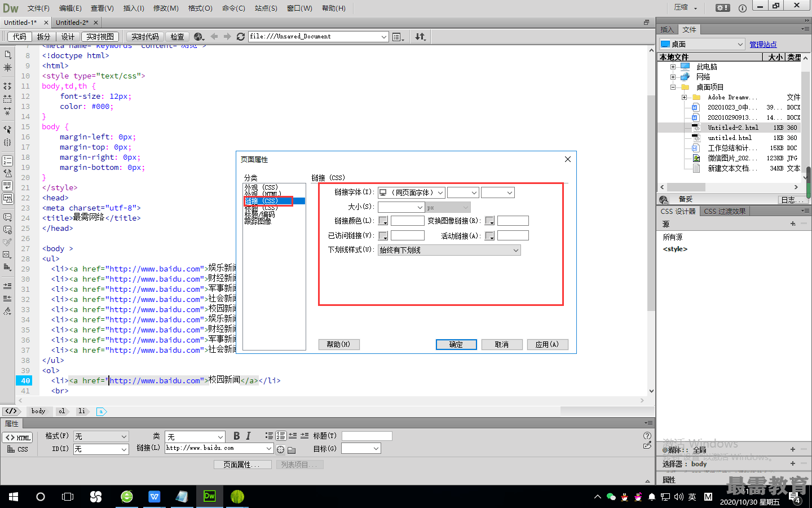Image resolution: width=812 pixels, height=508 pixels.
Task: Click the browse folder icon beside link field
Action: [x=292, y=450]
